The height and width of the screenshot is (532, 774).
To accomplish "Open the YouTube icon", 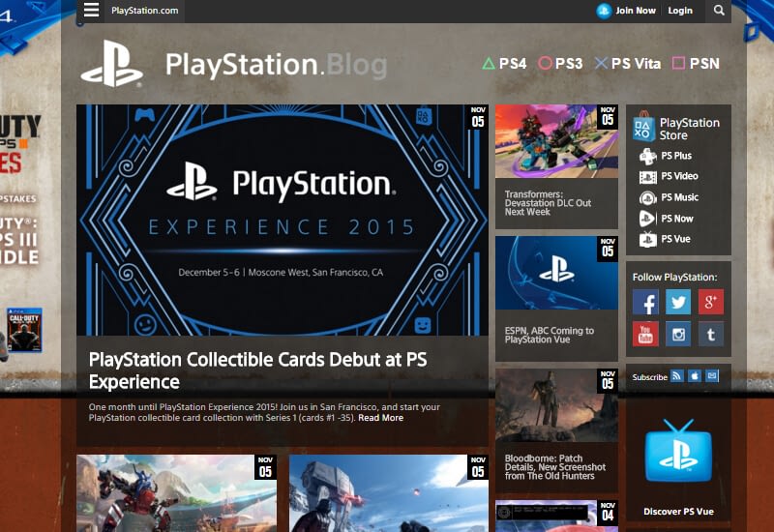I will point(645,334).
